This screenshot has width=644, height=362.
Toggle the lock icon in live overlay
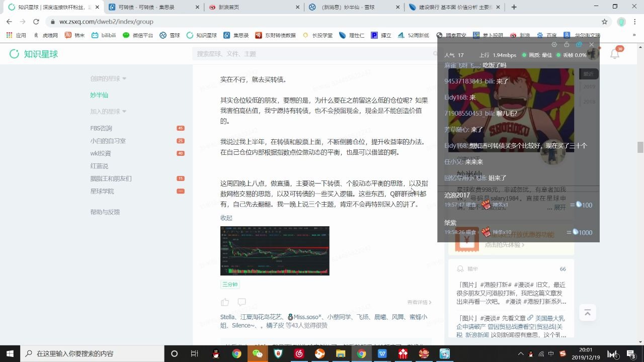[567, 44]
